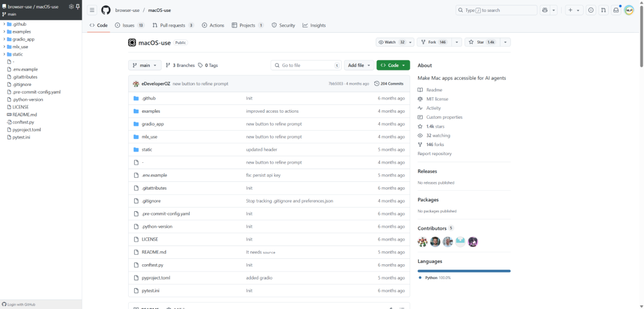Open the user profile avatar menu
Viewport: 644px width, 309px height.
629,10
